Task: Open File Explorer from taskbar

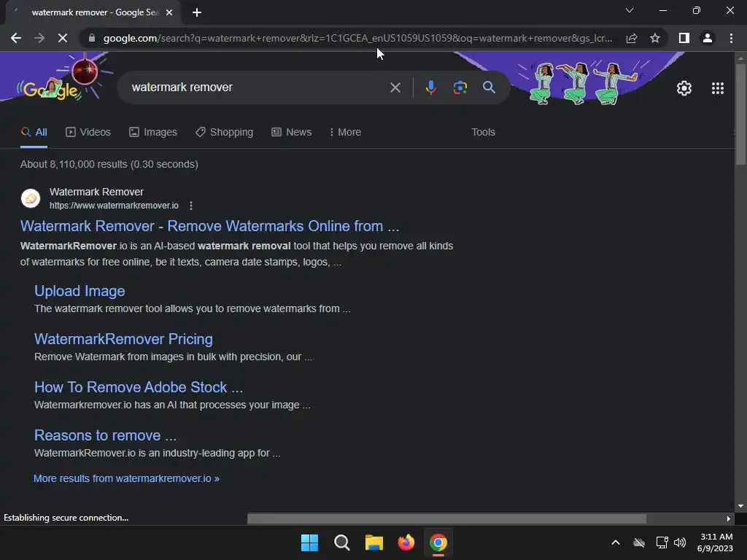Action: pos(374,542)
